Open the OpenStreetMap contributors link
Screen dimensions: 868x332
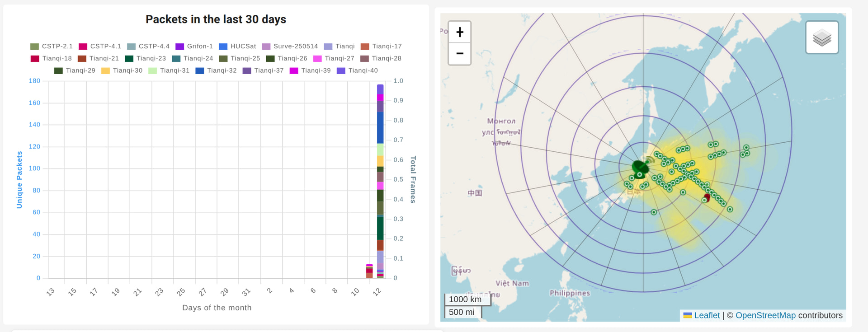click(765, 315)
